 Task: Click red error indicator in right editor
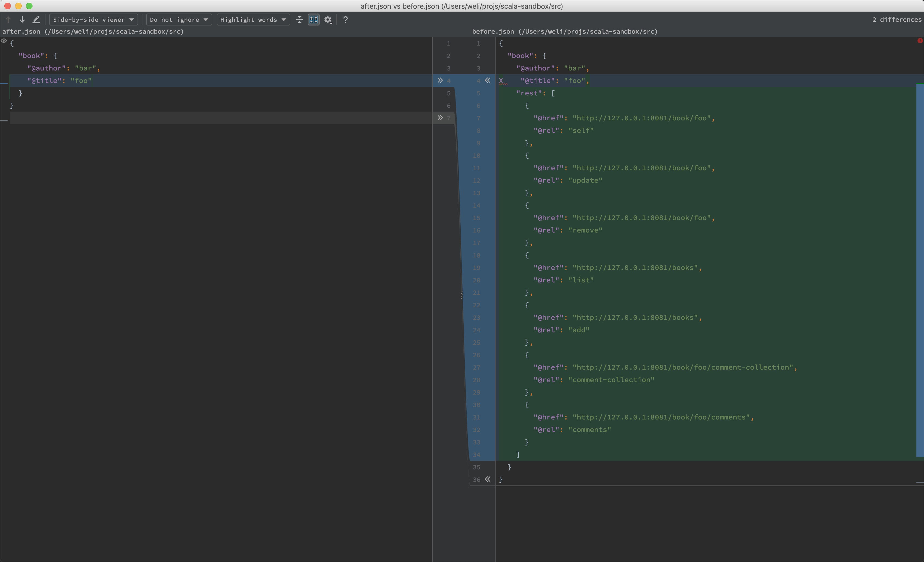point(920,41)
